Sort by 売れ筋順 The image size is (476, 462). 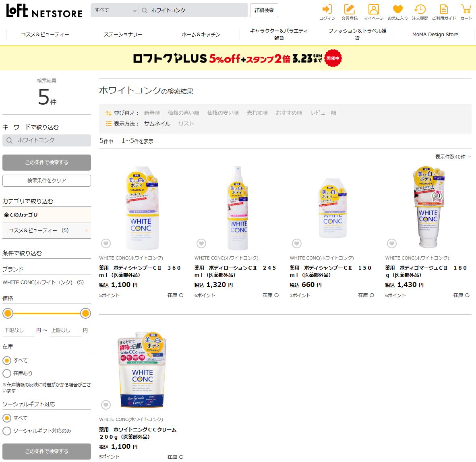pos(257,113)
